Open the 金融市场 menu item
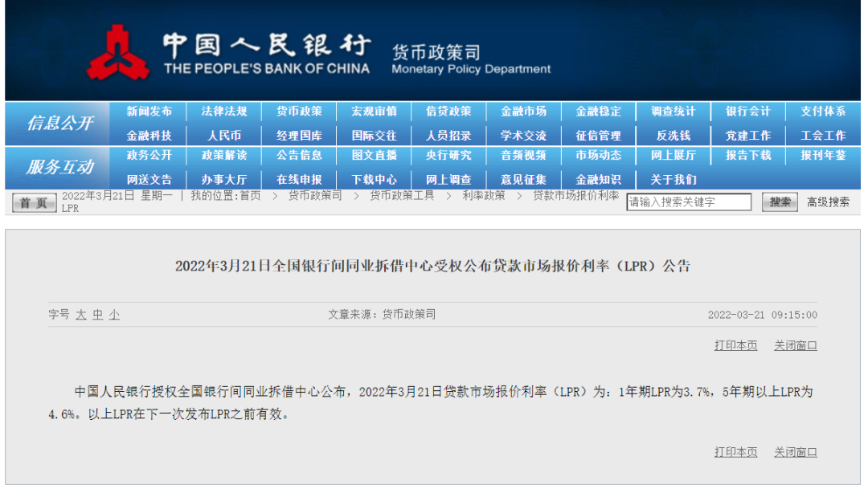 tap(523, 111)
